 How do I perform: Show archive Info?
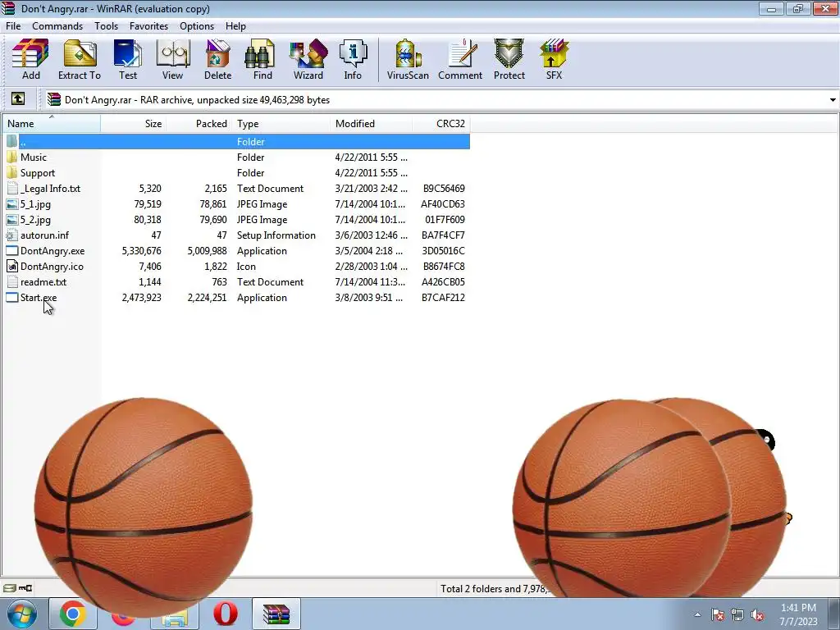click(x=353, y=59)
